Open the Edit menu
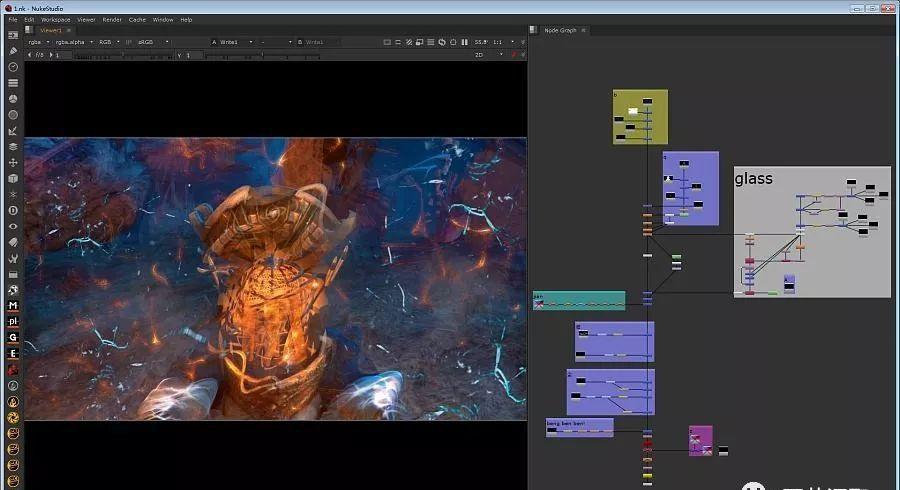 [x=29, y=20]
